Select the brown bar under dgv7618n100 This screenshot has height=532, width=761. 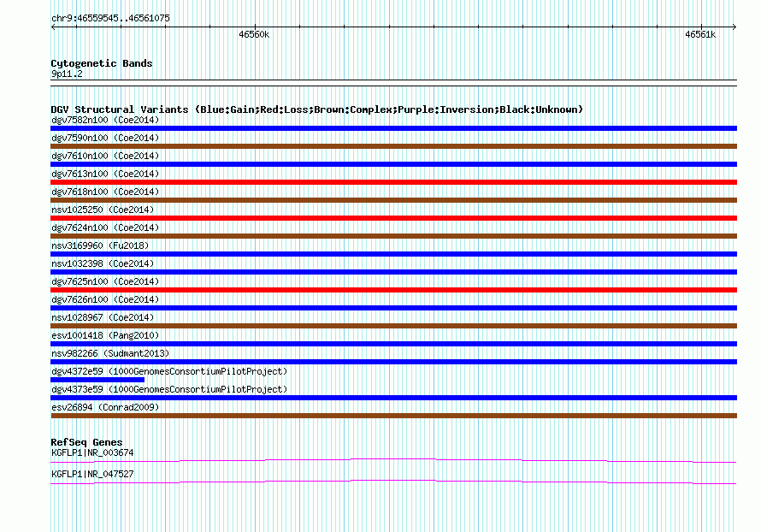pyautogui.click(x=393, y=200)
